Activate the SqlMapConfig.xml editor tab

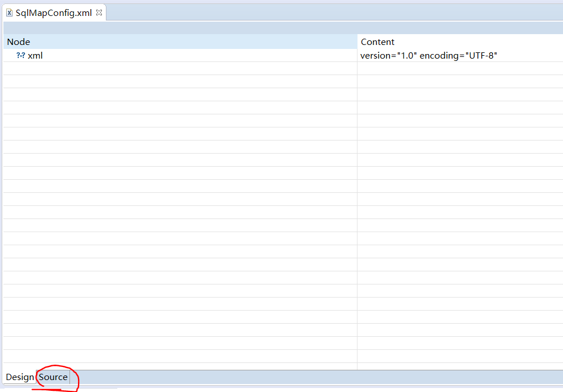[x=54, y=13]
